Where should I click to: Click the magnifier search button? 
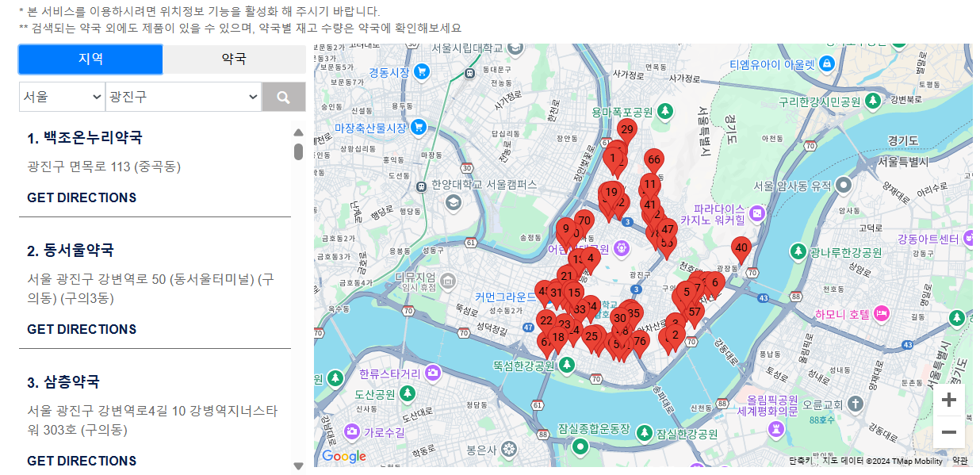(x=284, y=97)
